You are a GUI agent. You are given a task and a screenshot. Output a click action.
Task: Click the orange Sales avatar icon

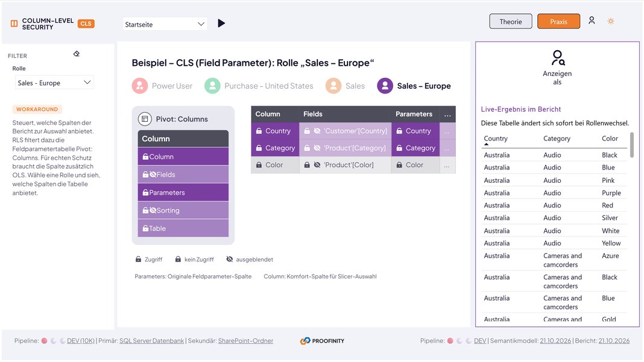point(333,86)
